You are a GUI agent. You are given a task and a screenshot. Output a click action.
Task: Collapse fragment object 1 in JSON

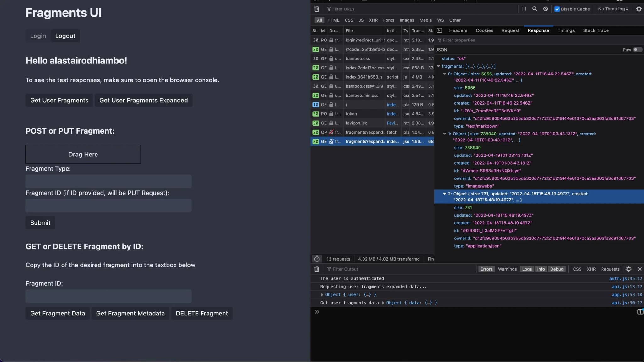click(x=444, y=134)
